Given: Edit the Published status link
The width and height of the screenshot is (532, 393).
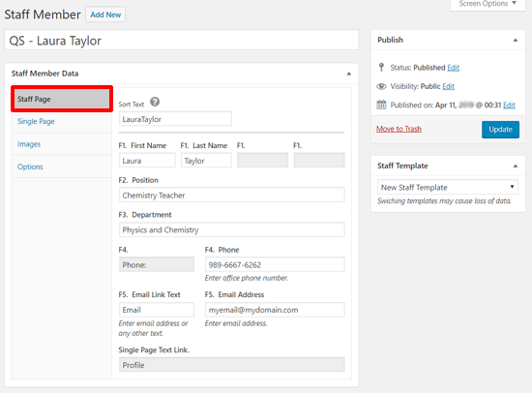Looking at the screenshot, I should 454,68.
